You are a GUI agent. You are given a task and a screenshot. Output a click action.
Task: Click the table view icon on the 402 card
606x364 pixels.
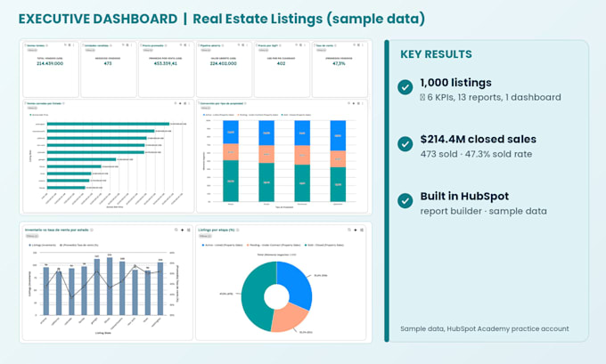click(300, 45)
